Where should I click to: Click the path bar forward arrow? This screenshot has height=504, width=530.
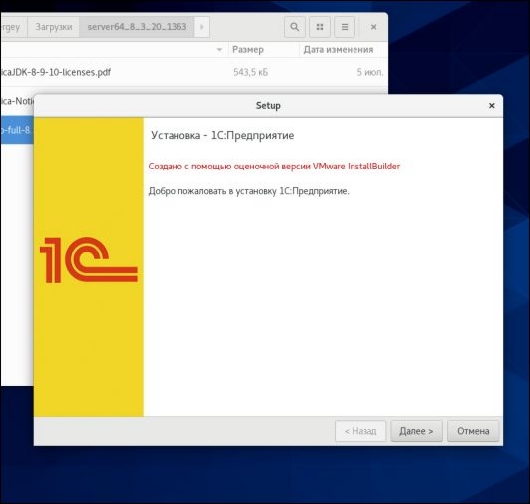coord(202,27)
